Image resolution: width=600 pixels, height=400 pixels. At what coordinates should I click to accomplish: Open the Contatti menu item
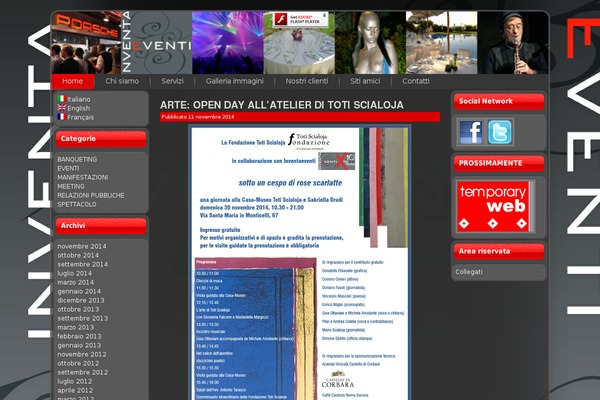[x=416, y=81]
